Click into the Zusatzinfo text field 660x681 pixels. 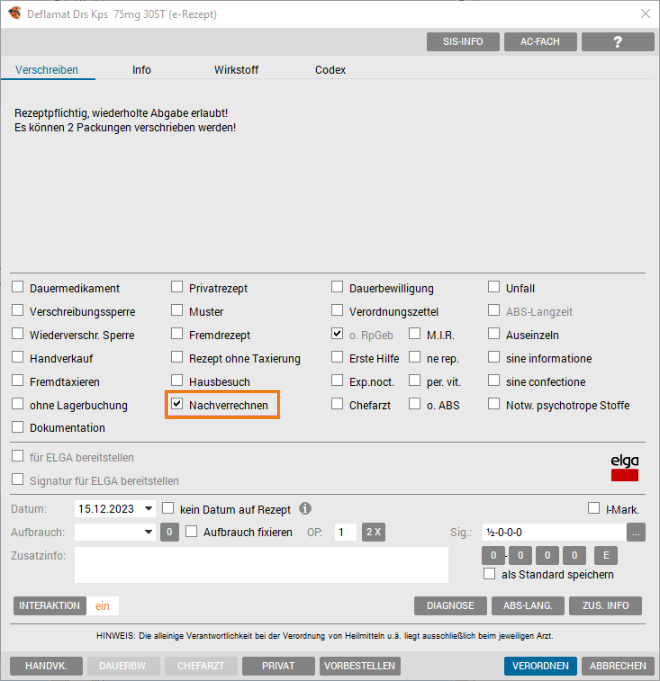[261, 564]
